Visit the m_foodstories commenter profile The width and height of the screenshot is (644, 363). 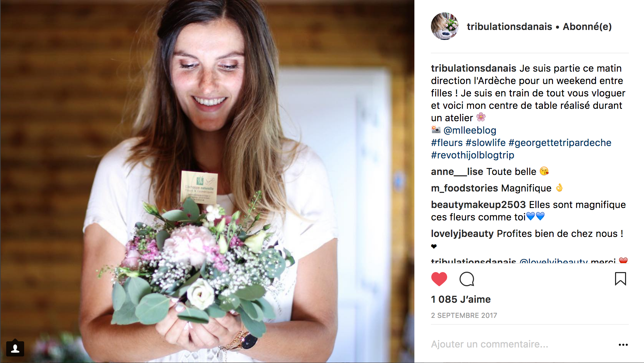(464, 188)
